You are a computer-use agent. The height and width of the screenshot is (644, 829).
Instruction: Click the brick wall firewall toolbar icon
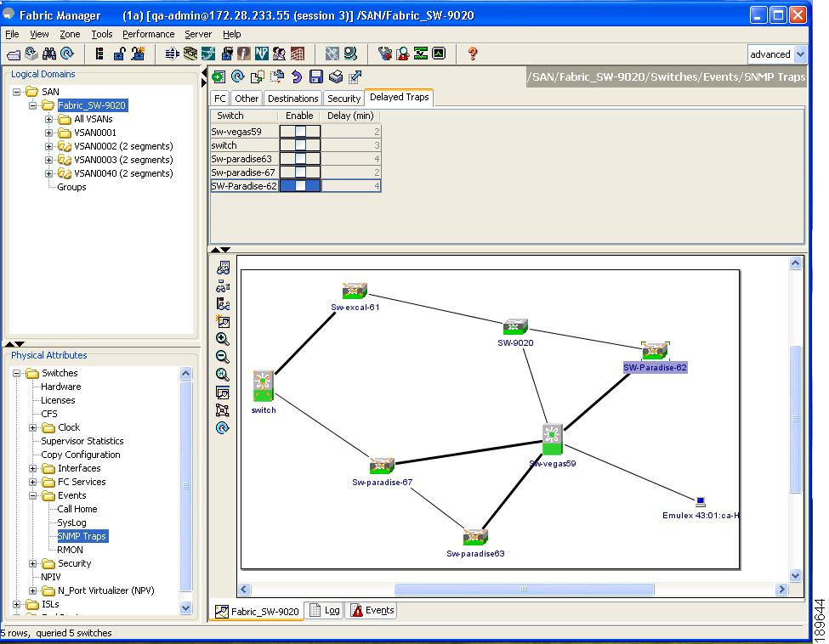coord(298,54)
